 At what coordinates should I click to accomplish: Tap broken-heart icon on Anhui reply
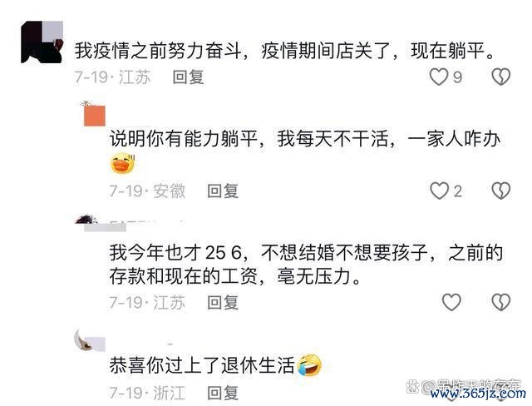pos(501,191)
